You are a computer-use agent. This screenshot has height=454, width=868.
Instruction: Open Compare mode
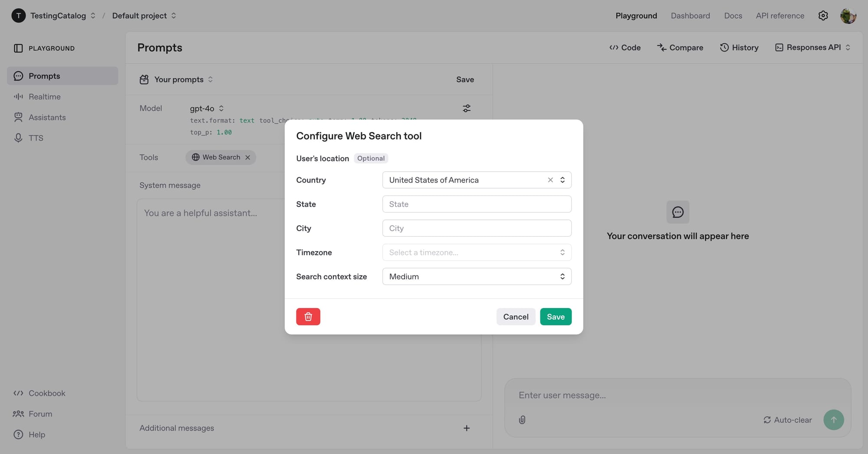point(680,48)
